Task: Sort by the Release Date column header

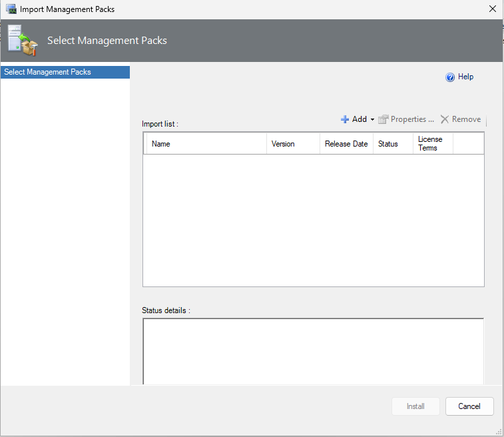Action: 346,144
